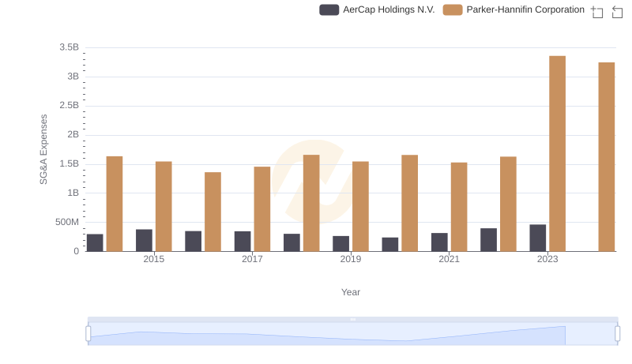Click the Parker-Hannifin tan legend swatch
Viewport: 632px width, 364px height.
(x=452, y=9)
